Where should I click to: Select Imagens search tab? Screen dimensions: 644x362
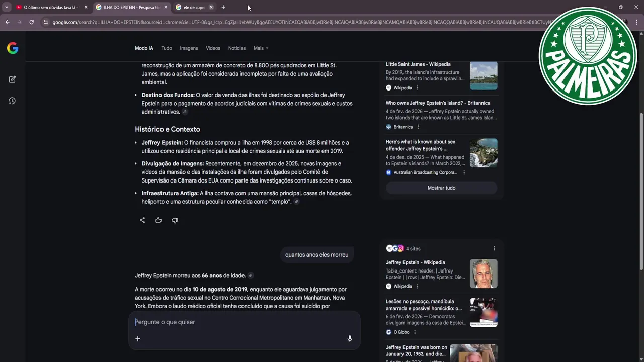point(189,48)
